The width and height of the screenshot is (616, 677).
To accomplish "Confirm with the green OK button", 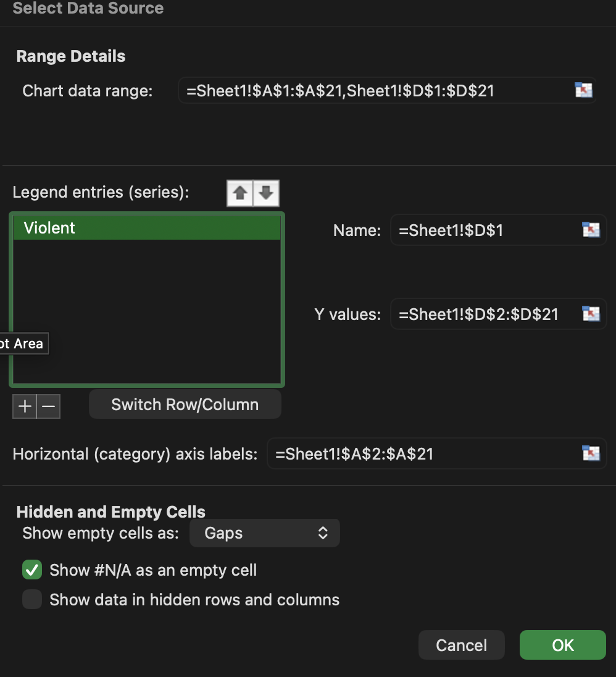I will (562, 645).
